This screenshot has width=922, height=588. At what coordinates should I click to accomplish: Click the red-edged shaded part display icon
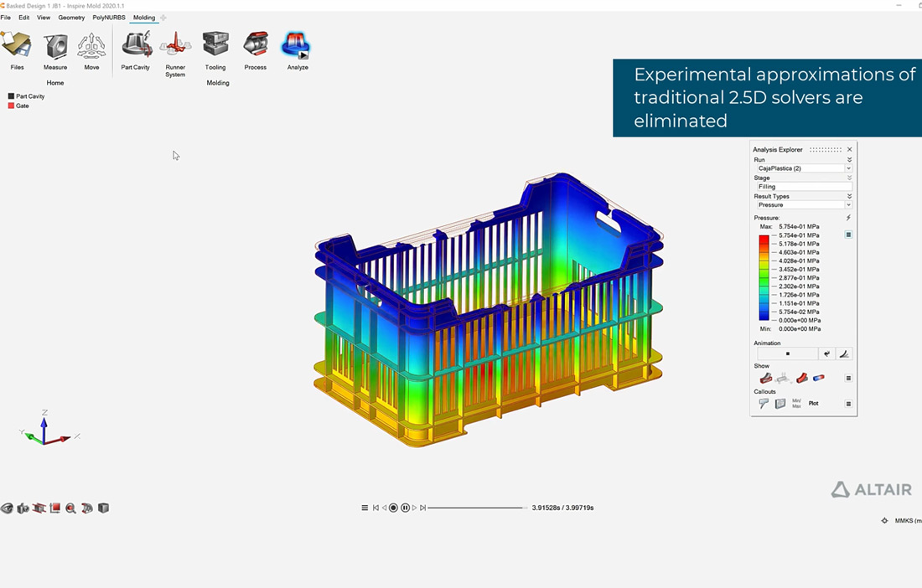pyautogui.click(x=87, y=508)
